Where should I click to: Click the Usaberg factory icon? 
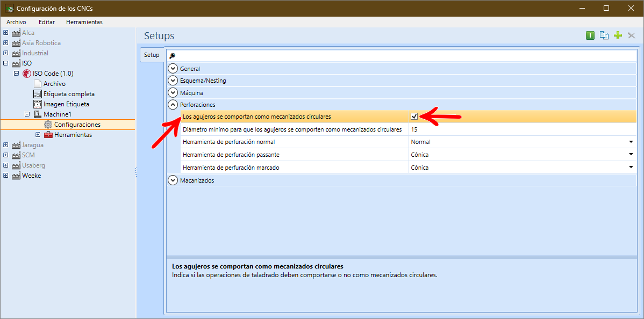pyautogui.click(x=17, y=165)
